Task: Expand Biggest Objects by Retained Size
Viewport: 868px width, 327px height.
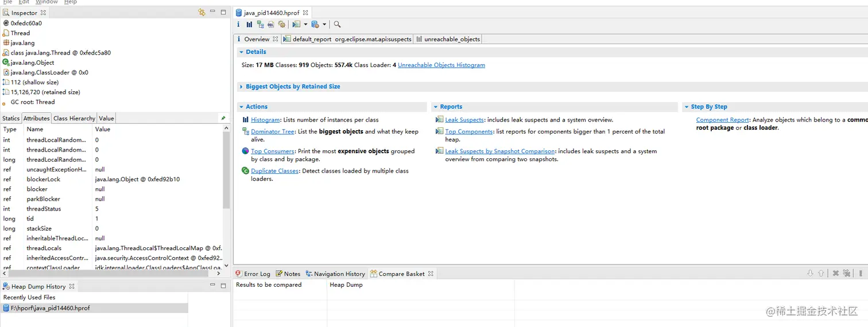Action: click(x=241, y=87)
